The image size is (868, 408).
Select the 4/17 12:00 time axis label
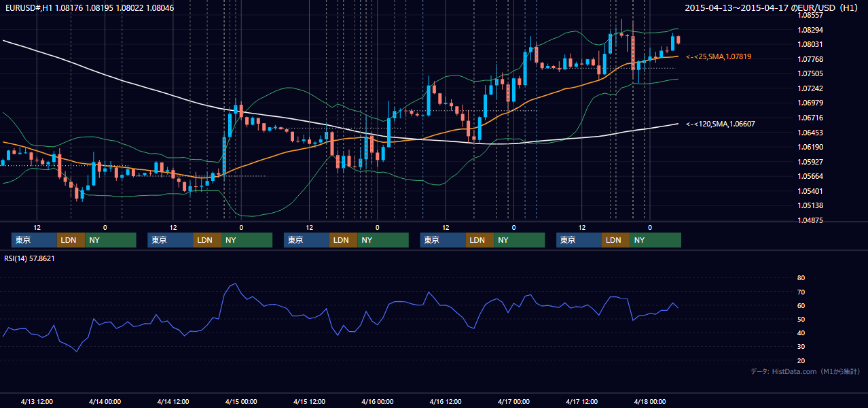click(x=582, y=401)
